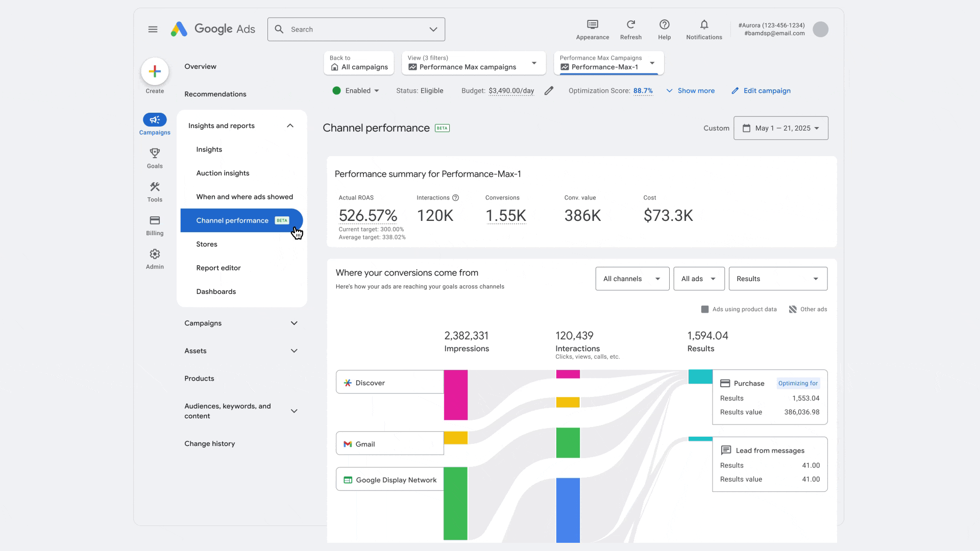This screenshot has height=551, width=980.
Task: Refresh the page data
Action: coord(631,24)
